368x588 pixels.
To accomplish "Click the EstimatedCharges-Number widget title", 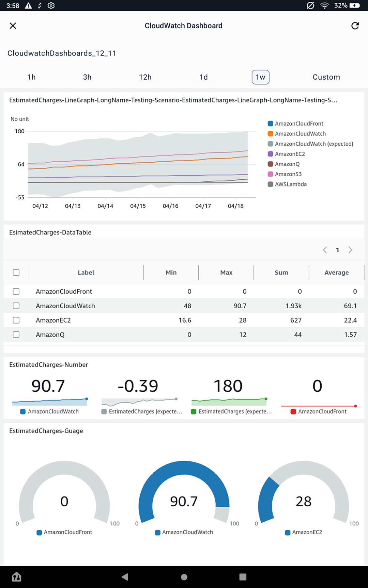I will point(49,365).
